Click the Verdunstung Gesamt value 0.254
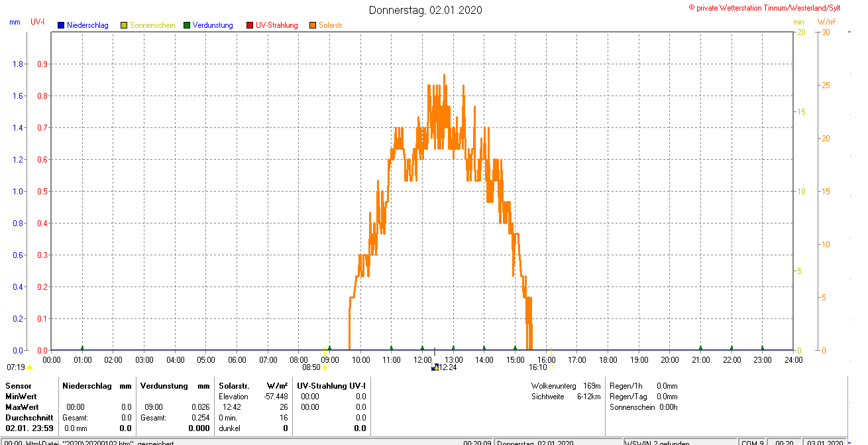Screen dimensions: 868x445 [200, 418]
